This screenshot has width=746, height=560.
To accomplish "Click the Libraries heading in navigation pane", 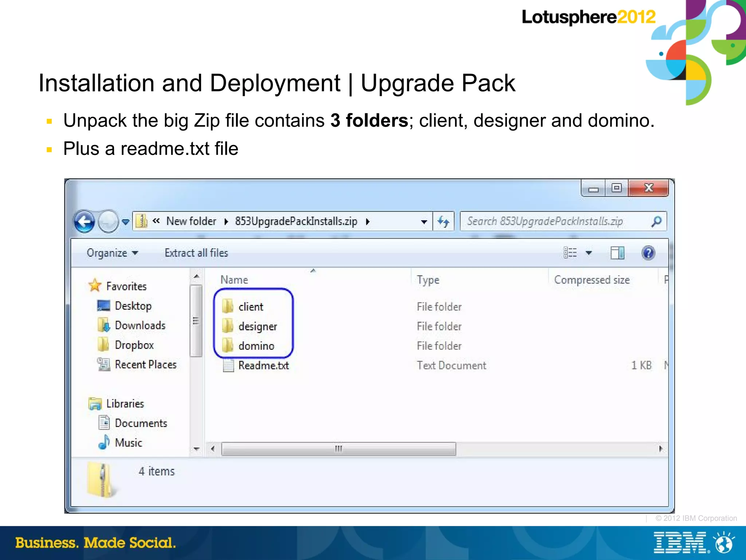I will (x=116, y=404).
